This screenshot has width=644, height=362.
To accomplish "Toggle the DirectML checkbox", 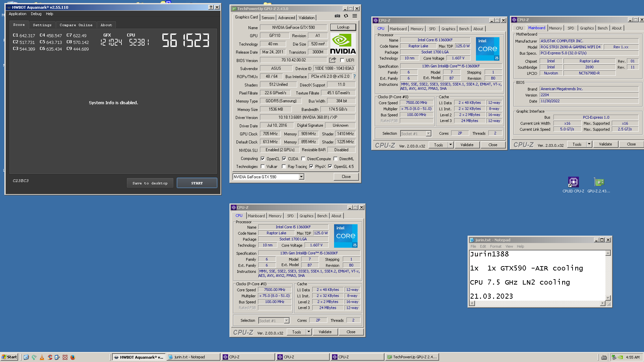I will (x=335, y=159).
